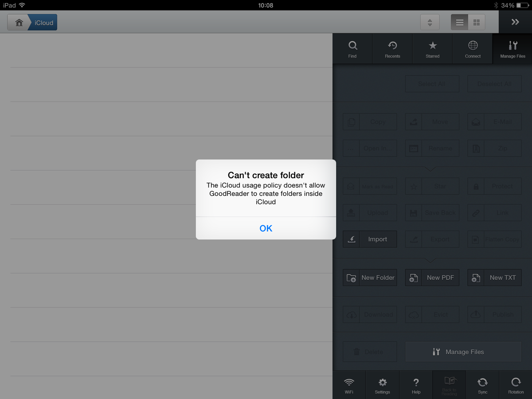Click the Protect lock button
The image size is (532, 399).
click(495, 186)
